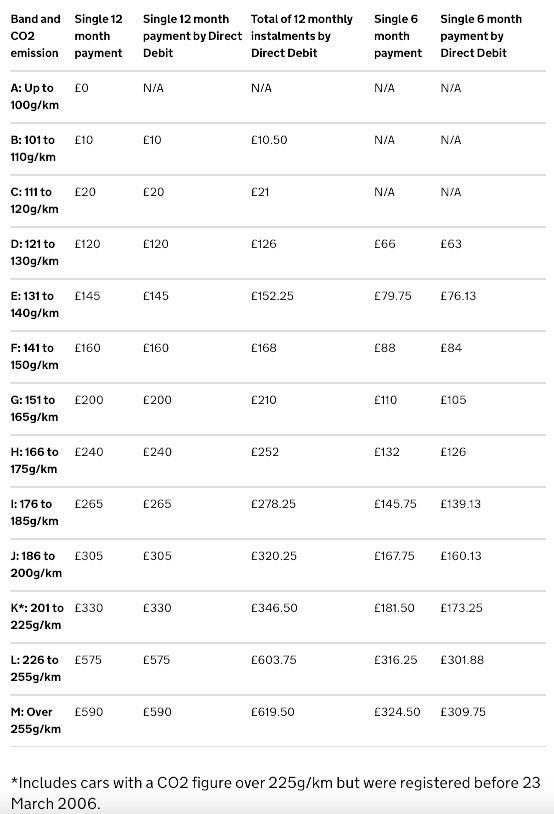The height and width of the screenshot is (814, 554).
Task: Click the footnote about cars registered before 23 March 2006
Action: 276,793
